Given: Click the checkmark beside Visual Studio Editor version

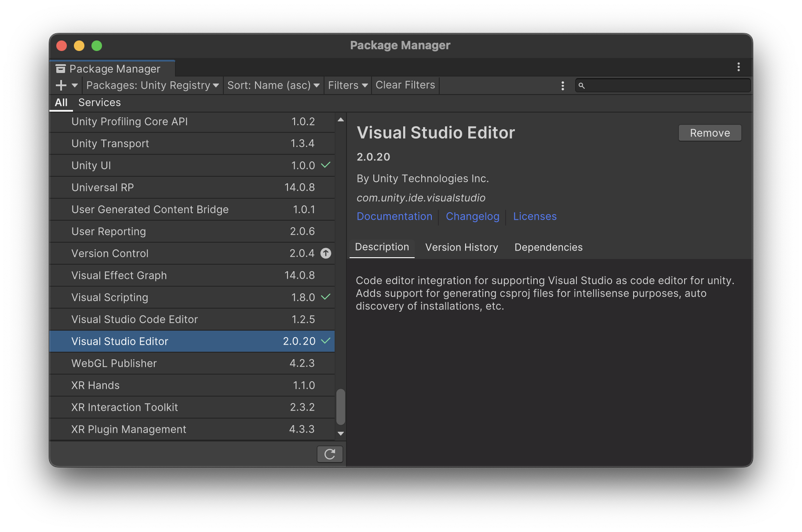Looking at the screenshot, I should (325, 341).
